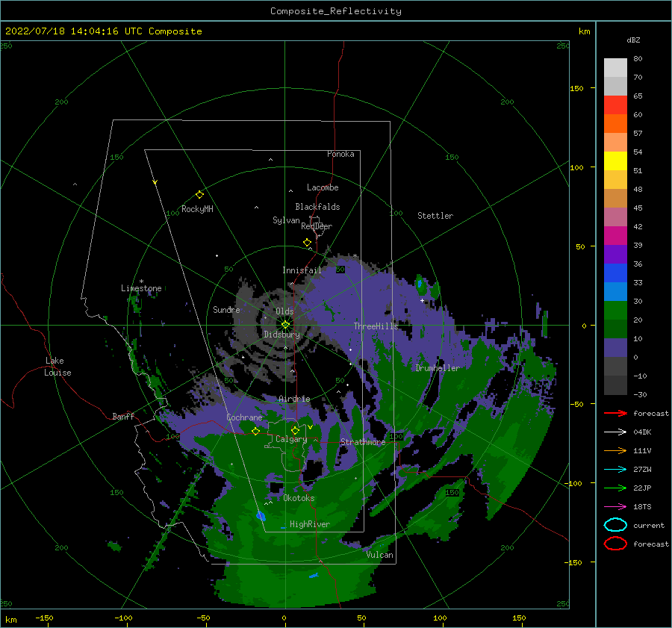Click the Calgary city label

[x=291, y=439]
